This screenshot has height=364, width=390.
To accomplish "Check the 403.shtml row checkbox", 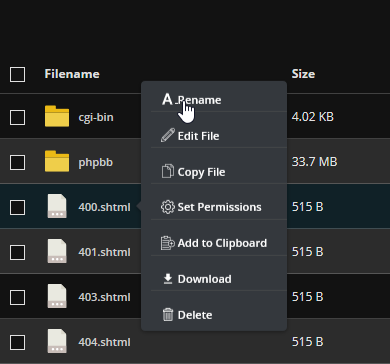I will 17,297.
